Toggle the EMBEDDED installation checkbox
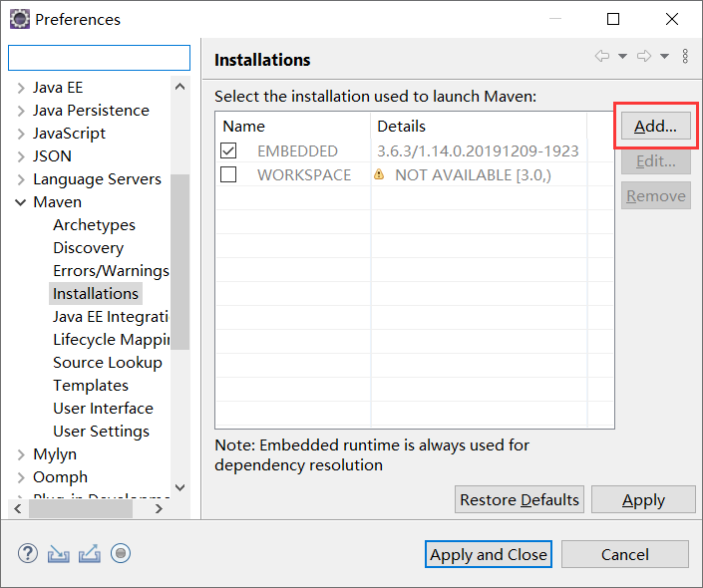The image size is (703, 588). coord(228,150)
